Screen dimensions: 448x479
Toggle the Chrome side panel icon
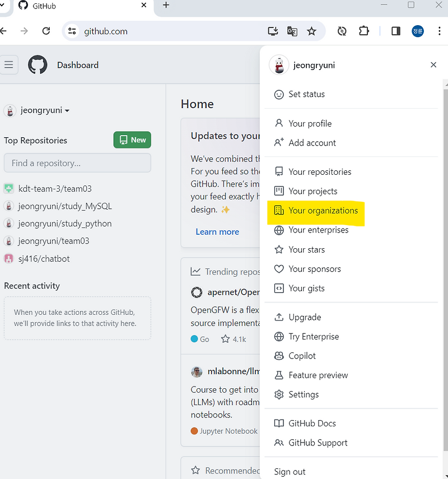[x=395, y=31]
